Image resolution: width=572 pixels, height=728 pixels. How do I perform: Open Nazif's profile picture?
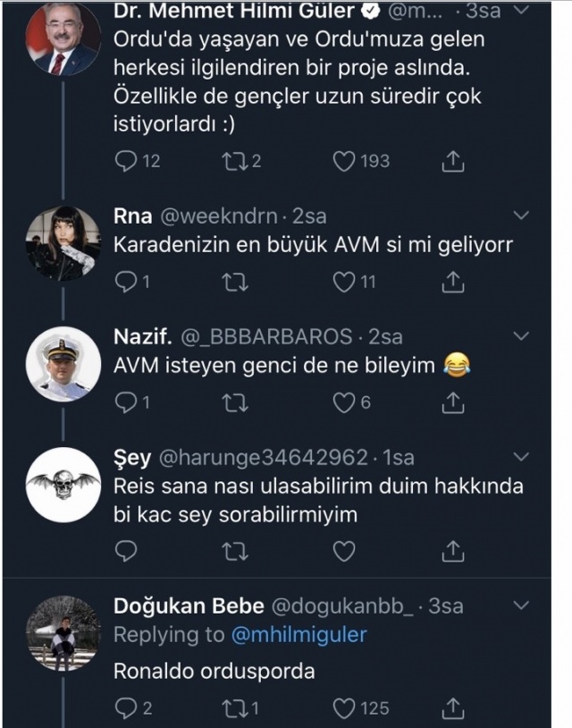coord(63,363)
